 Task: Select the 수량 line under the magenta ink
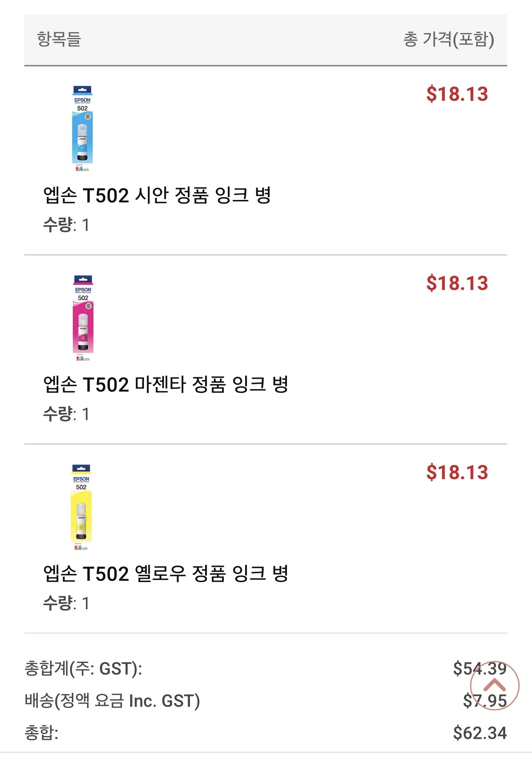(66, 414)
